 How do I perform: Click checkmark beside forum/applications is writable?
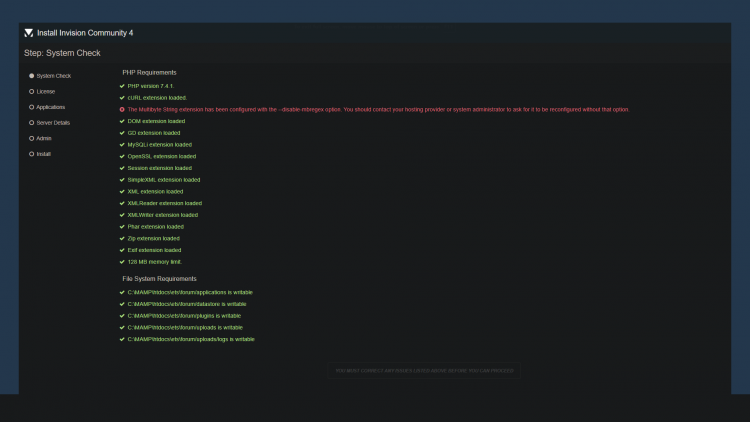coord(122,292)
